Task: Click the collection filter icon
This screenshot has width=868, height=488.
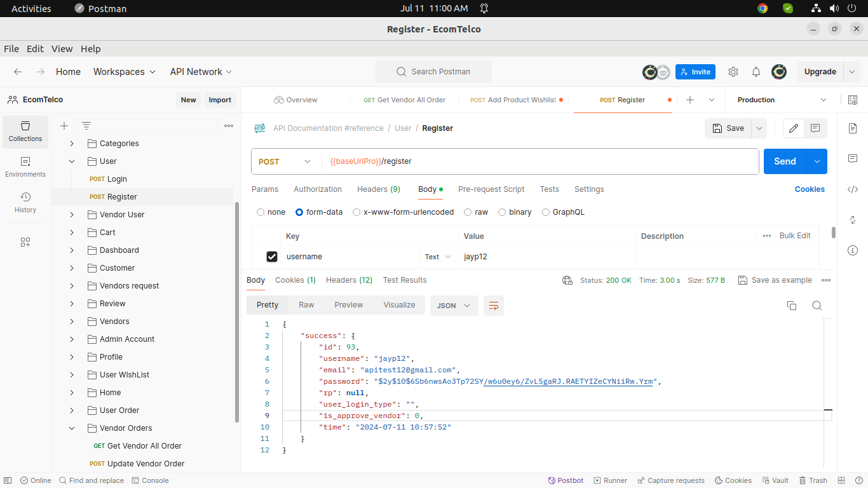Action: pos(86,126)
